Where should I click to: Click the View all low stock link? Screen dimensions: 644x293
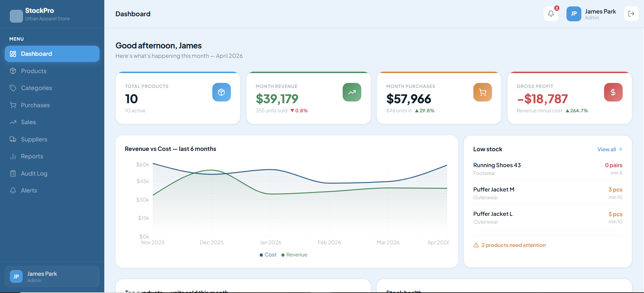click(609, 149)
